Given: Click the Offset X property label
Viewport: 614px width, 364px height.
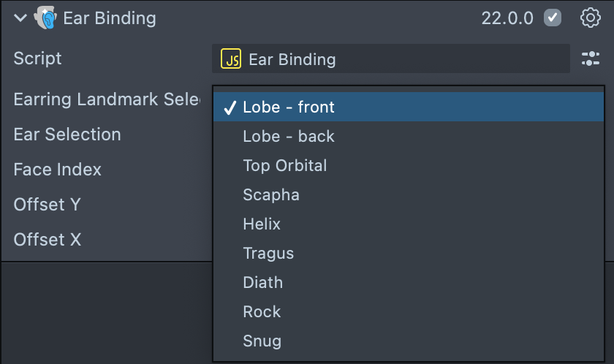Looking at the screenshot, I should (48, 240).
